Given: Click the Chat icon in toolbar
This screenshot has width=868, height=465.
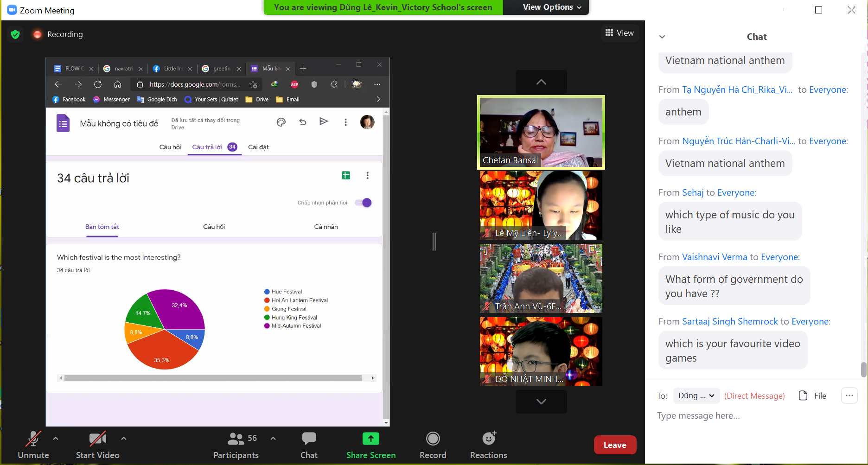Looking at the screenshot, I should pyautogui.click(x=309, y=439).
